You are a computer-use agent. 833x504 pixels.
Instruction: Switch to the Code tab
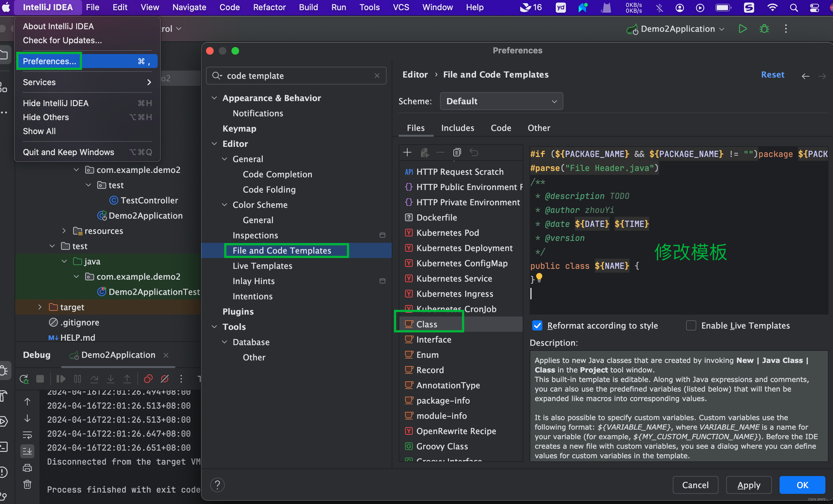pyautogui.click(x=501, y=128)
